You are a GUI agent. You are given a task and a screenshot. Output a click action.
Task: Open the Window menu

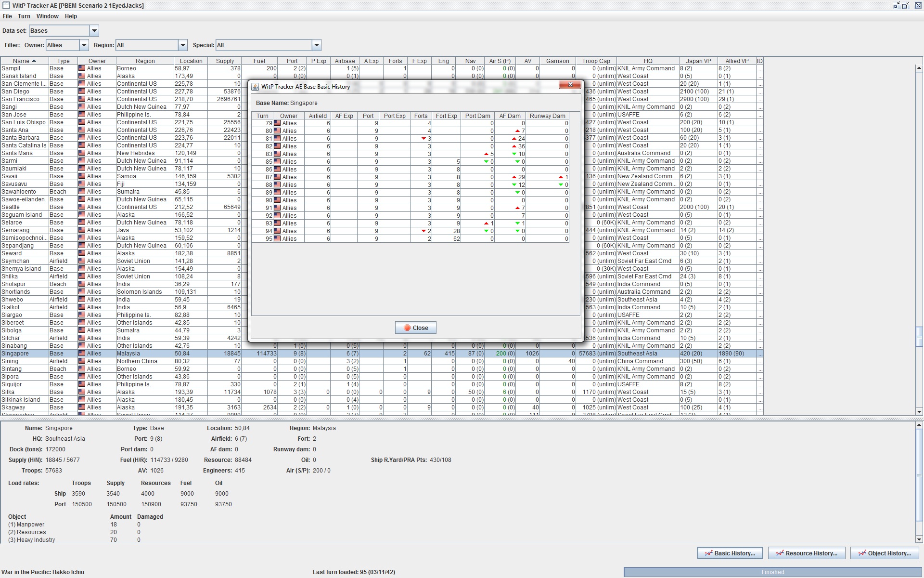click(x=47, y=16)
